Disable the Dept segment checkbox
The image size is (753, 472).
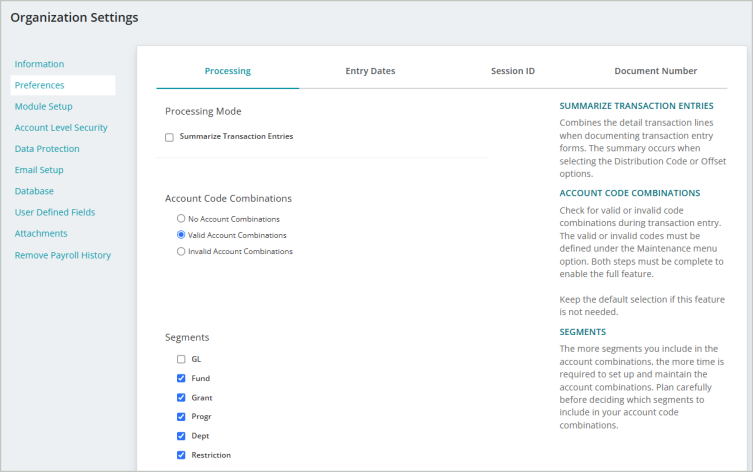181,436
